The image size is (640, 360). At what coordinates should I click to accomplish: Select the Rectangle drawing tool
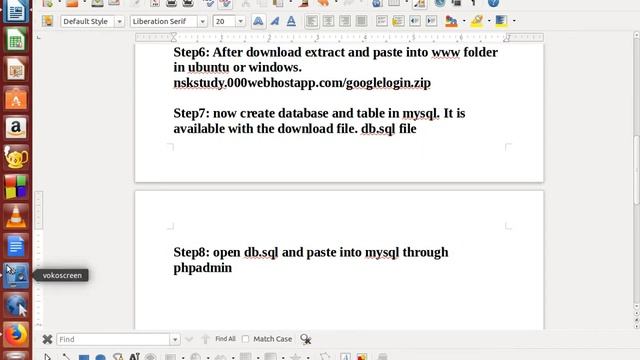(84, 357)
